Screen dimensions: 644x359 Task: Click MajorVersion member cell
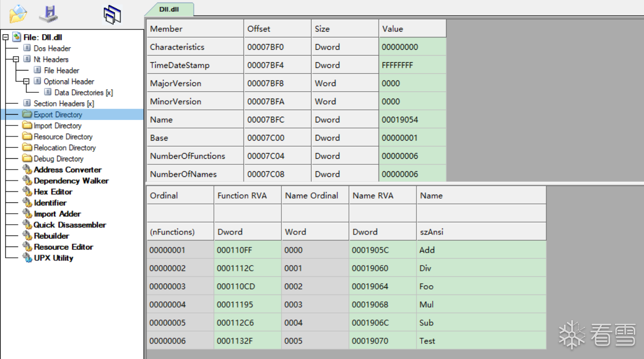(x=195, y=83)
